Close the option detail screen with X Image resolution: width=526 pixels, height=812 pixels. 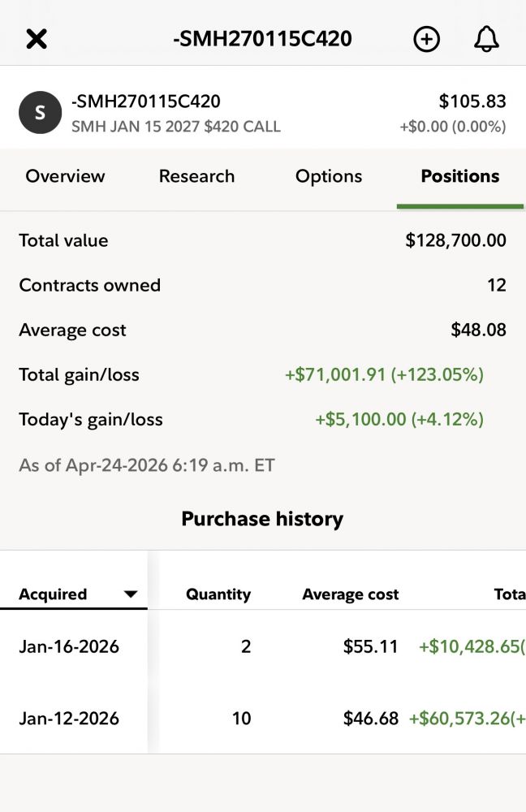click(37, 38)
